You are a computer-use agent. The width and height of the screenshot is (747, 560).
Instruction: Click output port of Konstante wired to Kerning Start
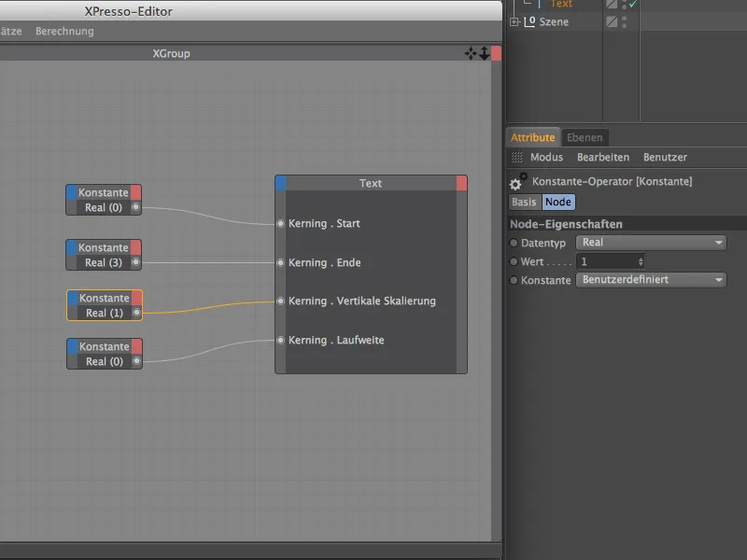(x=135, y=206)
